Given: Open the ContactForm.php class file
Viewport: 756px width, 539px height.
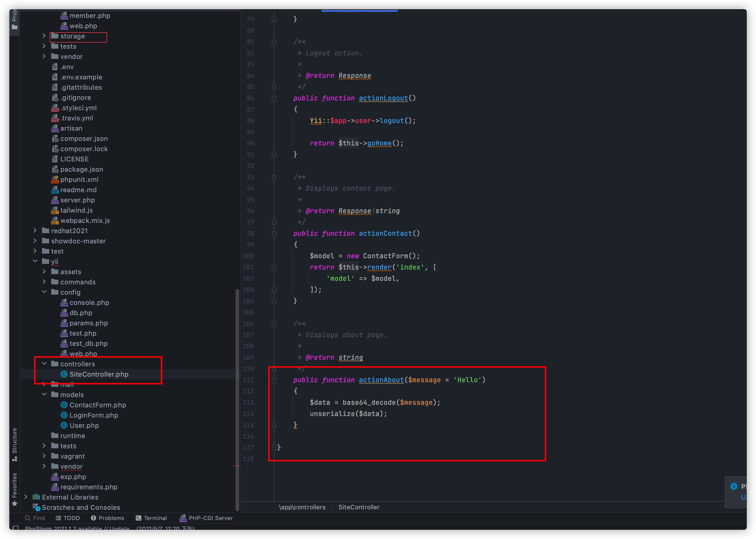Looking at the screenshot, I should pos(98,405).
